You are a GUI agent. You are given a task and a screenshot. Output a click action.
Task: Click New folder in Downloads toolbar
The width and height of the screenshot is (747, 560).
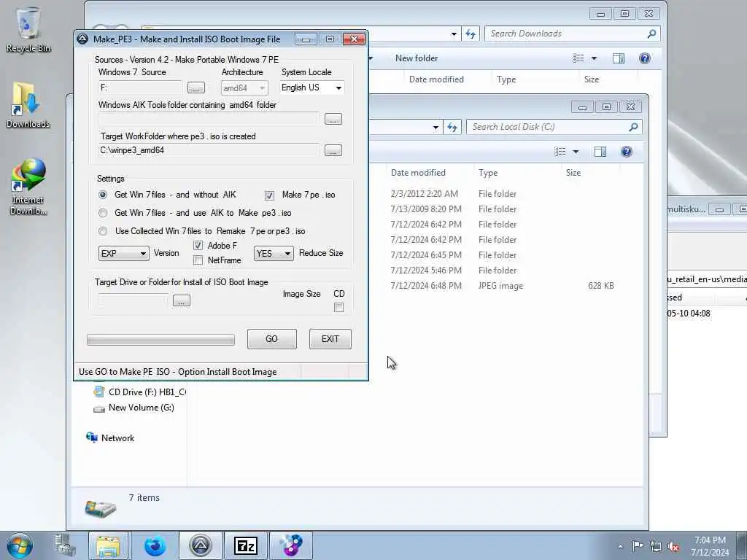[417, 58]
